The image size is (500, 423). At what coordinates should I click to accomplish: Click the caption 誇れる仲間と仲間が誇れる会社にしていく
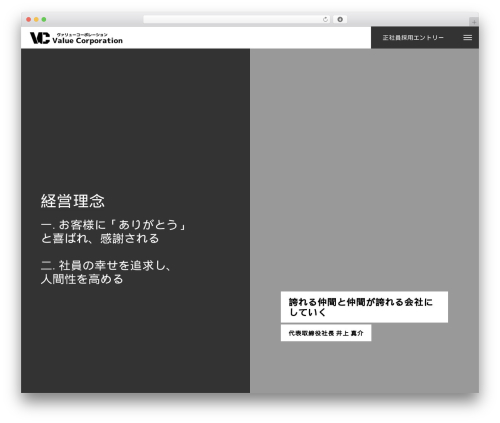(x=364, y=307)
